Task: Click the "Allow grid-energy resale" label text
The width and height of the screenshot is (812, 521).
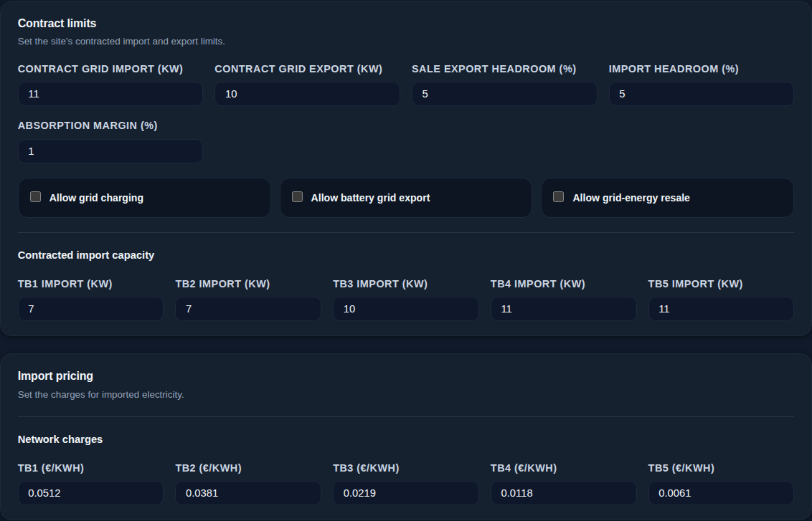Action: point(631,198)
